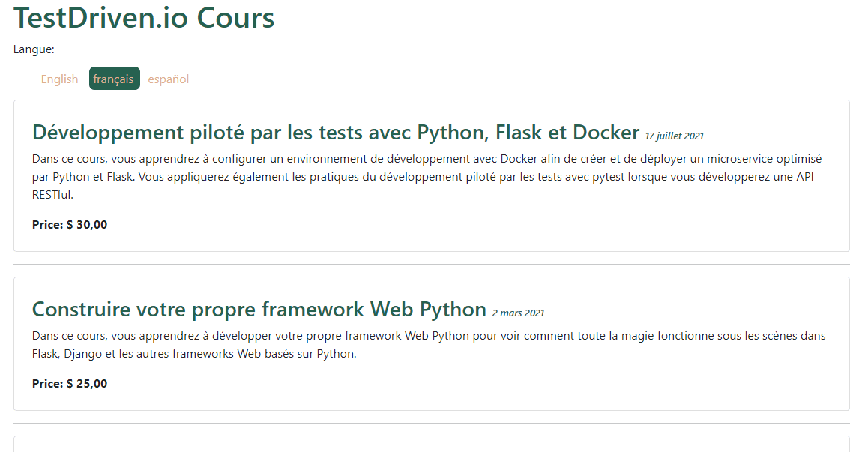868x452 pixels.
Task: Click the TestDriven.io Cours page heading
Action: tap(144, 18)
